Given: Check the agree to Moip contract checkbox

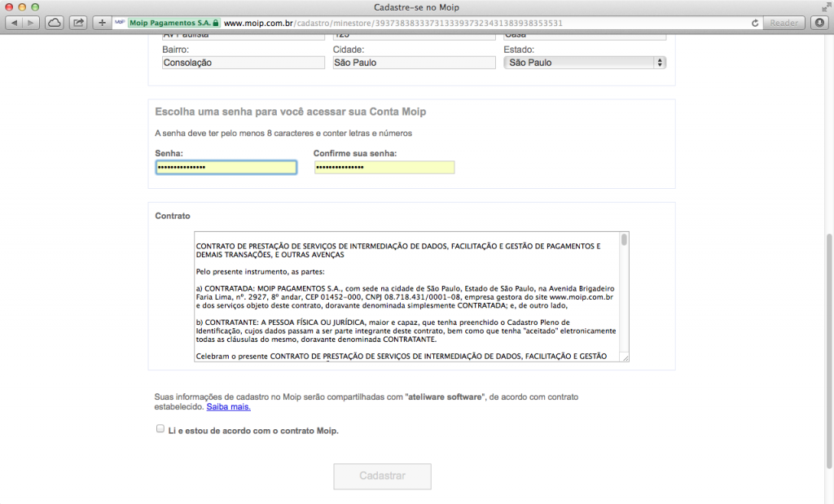Looking at the screenshot, I should click(160, 428).
